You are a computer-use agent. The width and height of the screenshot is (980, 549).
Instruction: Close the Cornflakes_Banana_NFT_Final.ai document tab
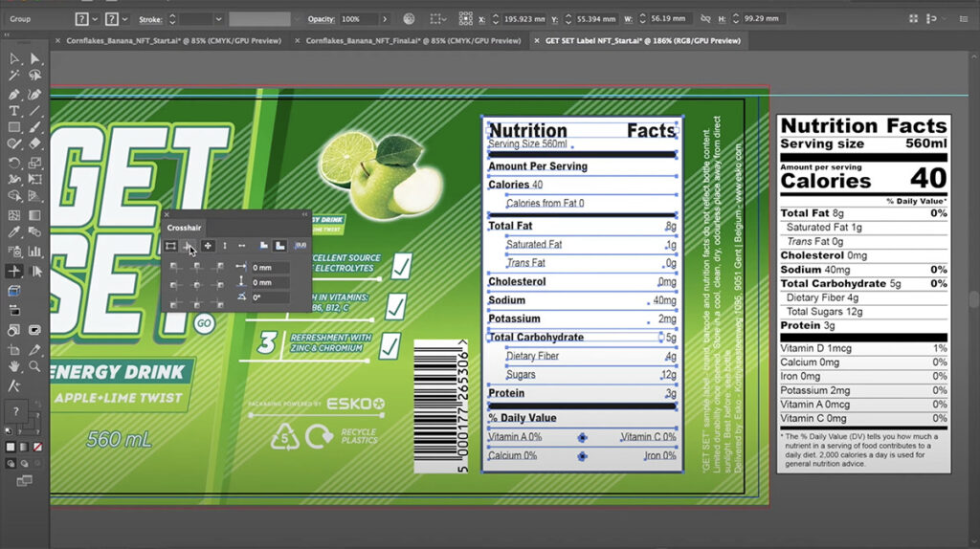(x=297, y=40)
